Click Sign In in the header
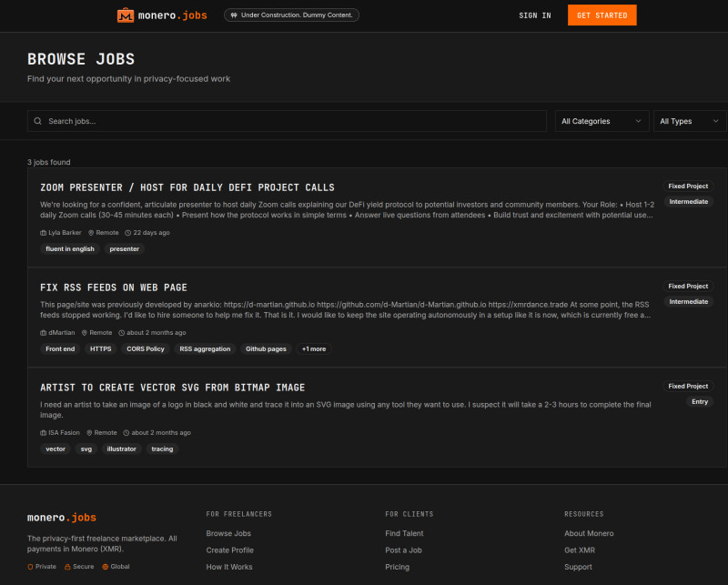Viewport: 728px width, 585px height. point(534,15)
